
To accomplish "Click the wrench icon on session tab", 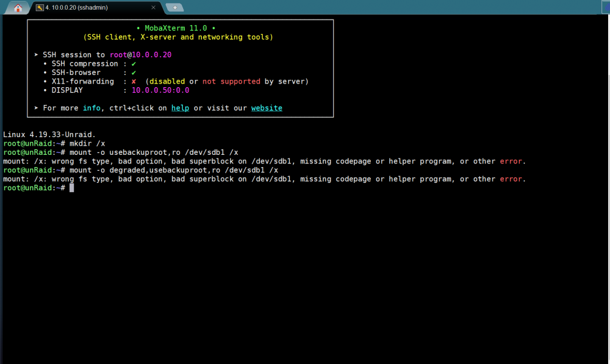I will click(40, 7).
